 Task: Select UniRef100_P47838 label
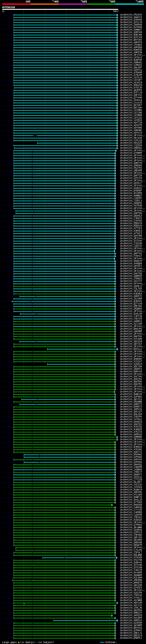coord(131,206)
